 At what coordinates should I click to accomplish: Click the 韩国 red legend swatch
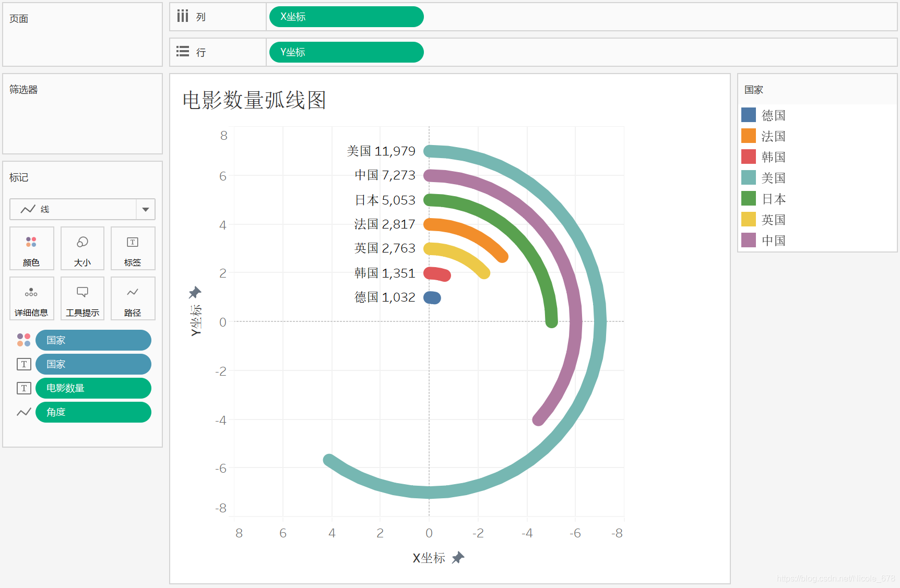tap(749, 157)
